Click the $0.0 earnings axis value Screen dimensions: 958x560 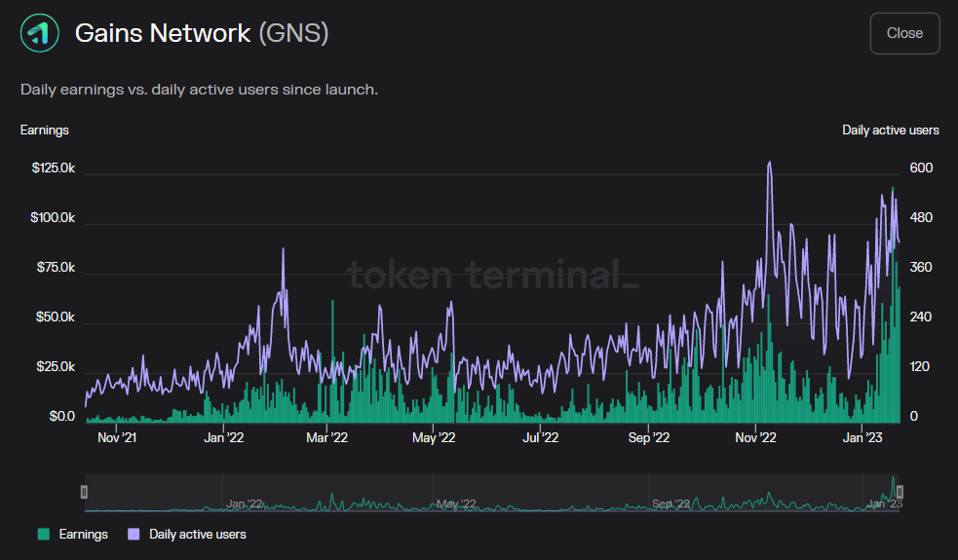coord(62,417)
